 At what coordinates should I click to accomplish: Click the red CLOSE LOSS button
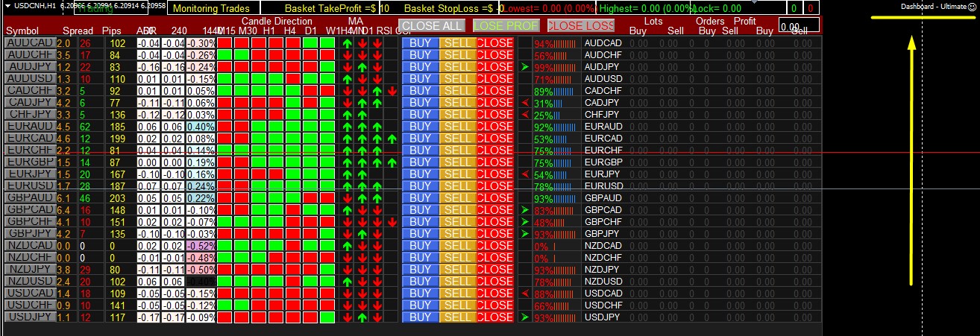click(581, 25)
